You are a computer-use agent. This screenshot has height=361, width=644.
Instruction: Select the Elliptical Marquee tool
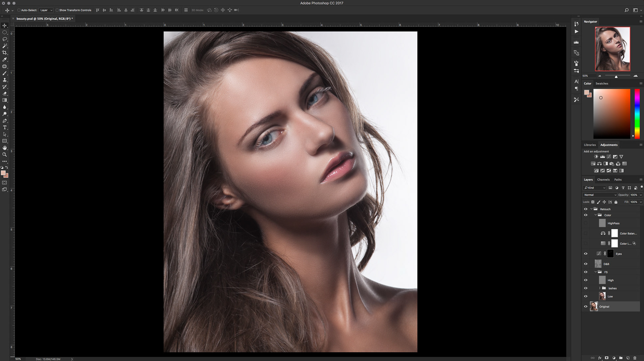[5, 33]
